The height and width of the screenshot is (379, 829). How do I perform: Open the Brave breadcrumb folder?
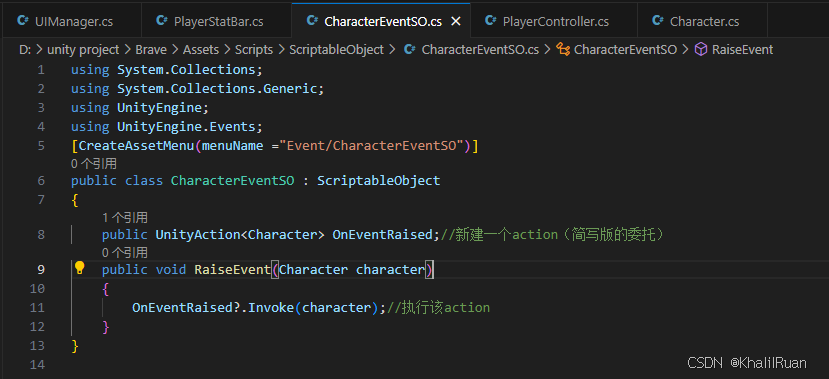point(151,50)
